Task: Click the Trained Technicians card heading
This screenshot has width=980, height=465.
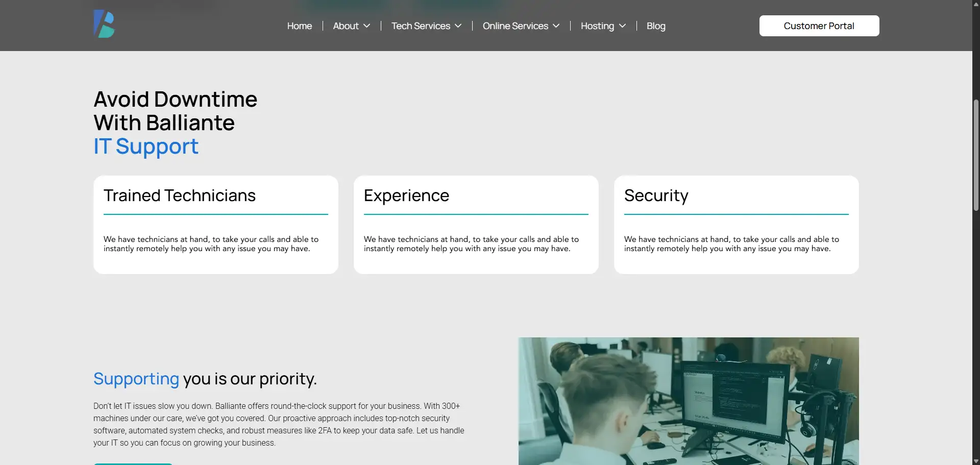Action: (x=180, y=195)
